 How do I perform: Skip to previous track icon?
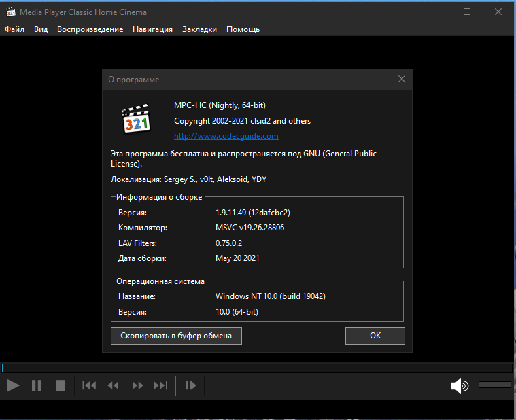click(89, 385)
